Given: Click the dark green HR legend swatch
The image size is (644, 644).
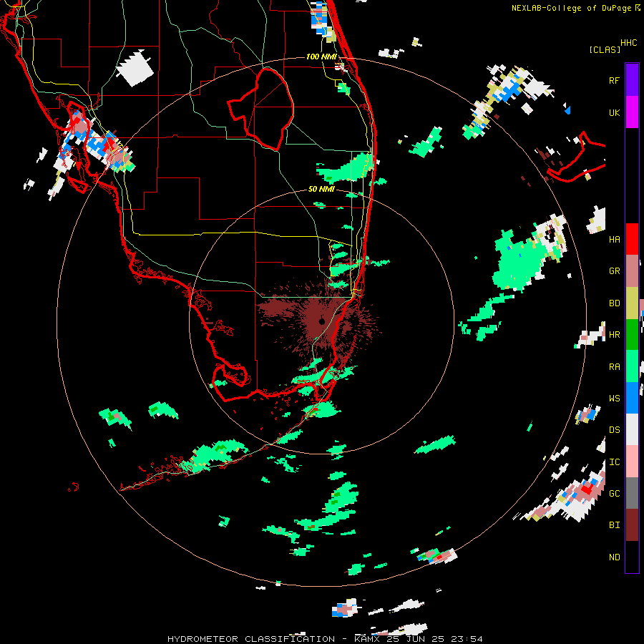Looking at the screenshot, I should [x=632, y=335].
